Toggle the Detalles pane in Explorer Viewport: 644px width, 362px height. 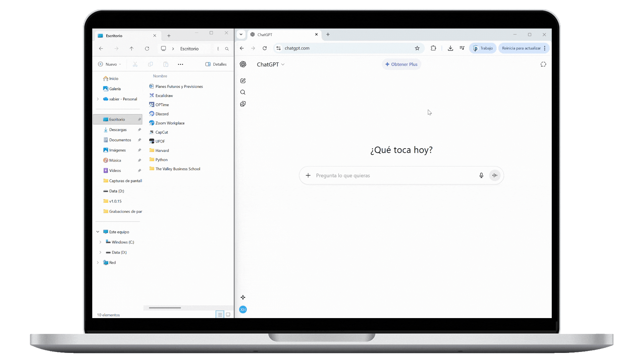coord(216,64)
